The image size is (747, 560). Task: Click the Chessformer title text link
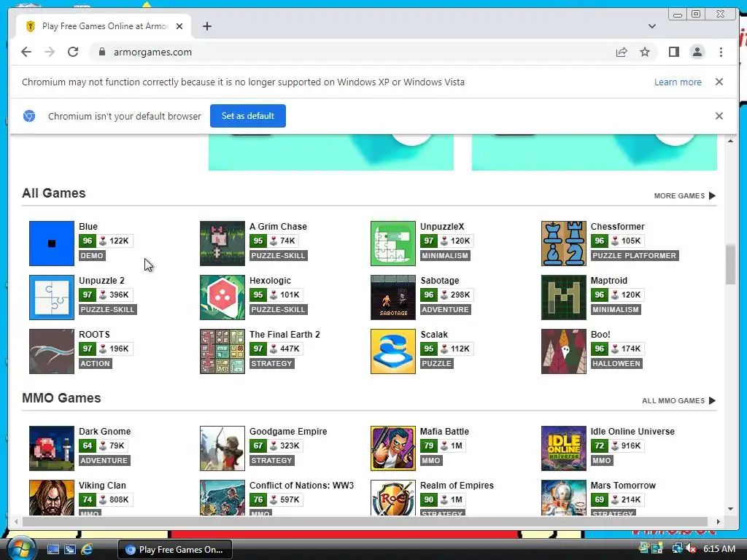(x=617, y=227)
